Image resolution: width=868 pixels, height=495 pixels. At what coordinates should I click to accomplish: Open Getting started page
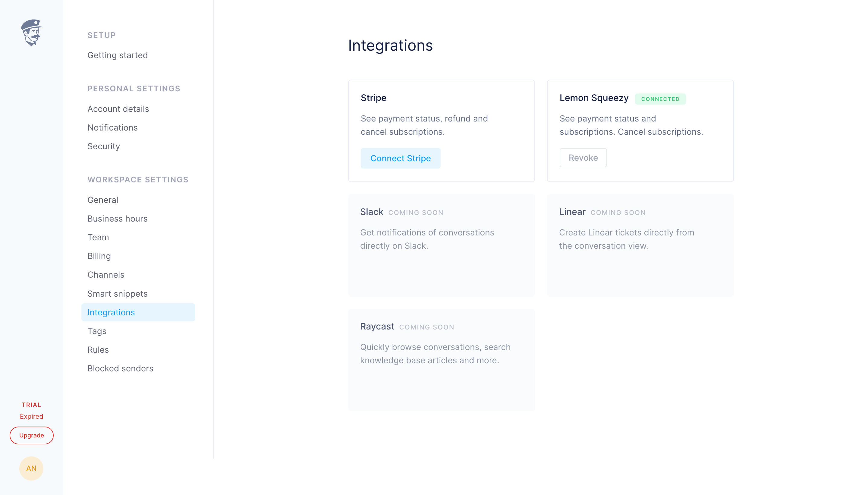point(118,55)
